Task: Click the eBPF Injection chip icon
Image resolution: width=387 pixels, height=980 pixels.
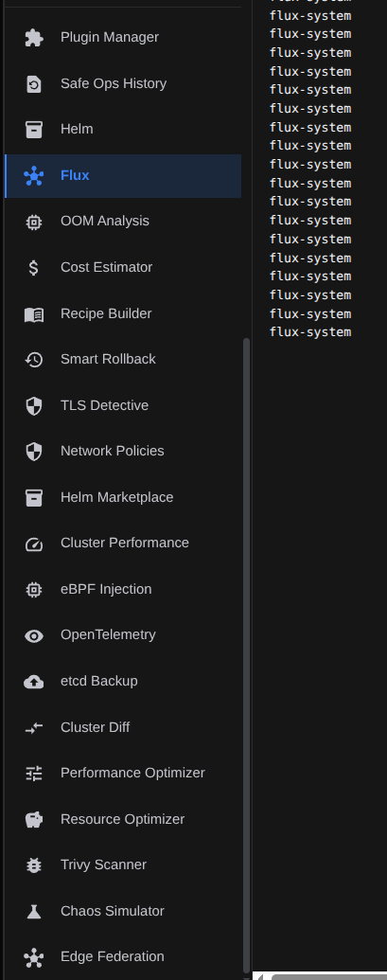Action: coord(34,589)
